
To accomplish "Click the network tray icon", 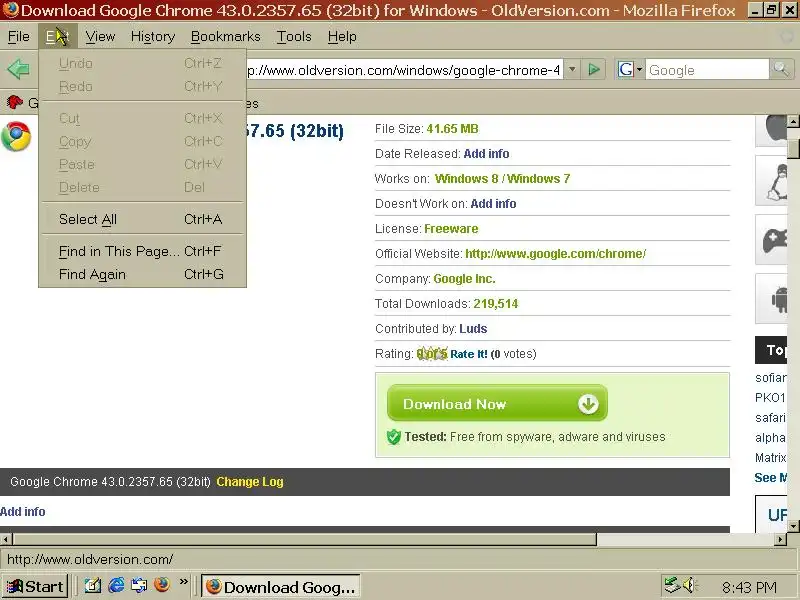I will click(x=672, y=585).
